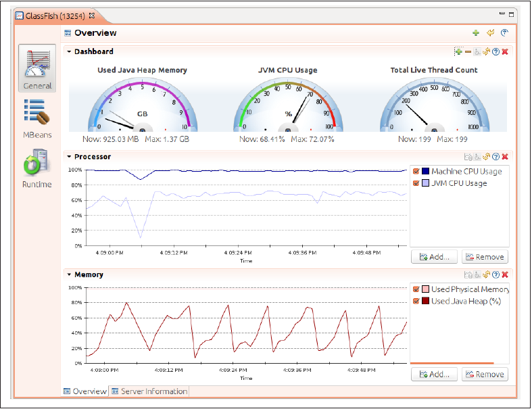Toggle accessibility mode in Dashboard toolbar

477,51
